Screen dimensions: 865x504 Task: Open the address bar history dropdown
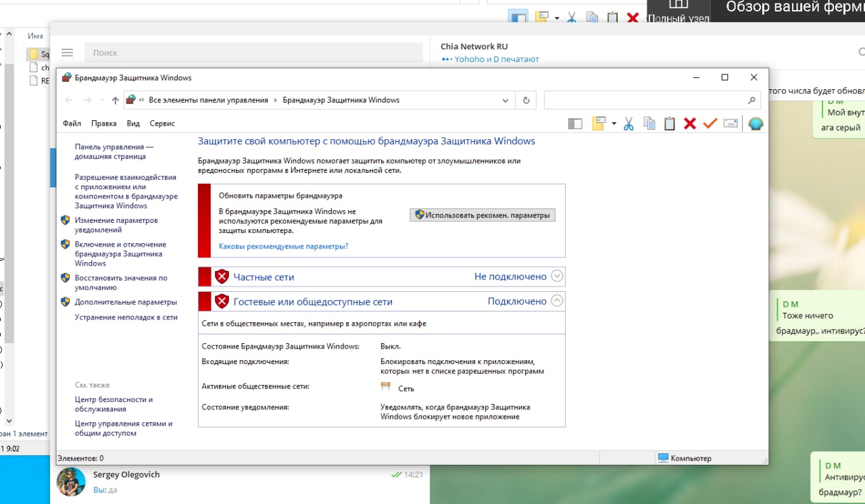click(x=505, y=100)
